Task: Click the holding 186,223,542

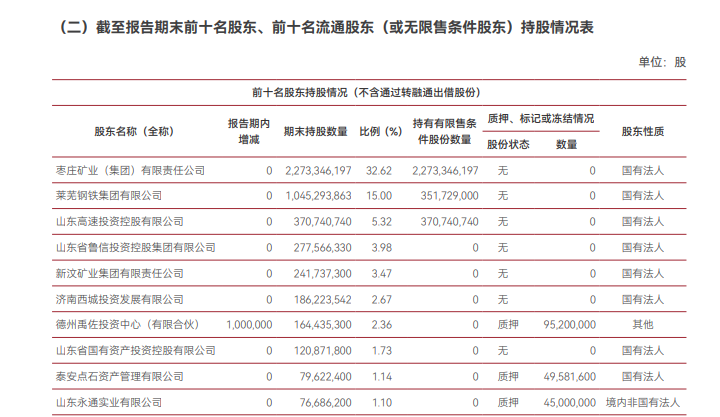Action: click(x=322, y=300)
